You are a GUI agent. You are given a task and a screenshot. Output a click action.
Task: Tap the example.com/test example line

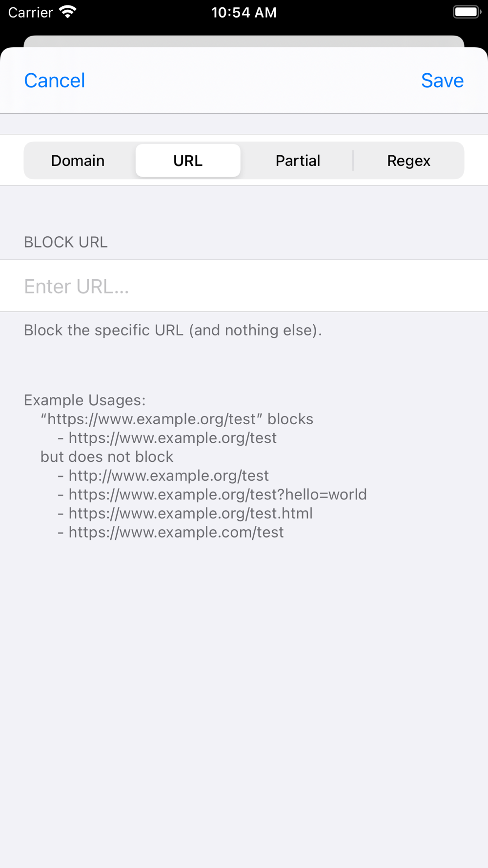point(171,532)
